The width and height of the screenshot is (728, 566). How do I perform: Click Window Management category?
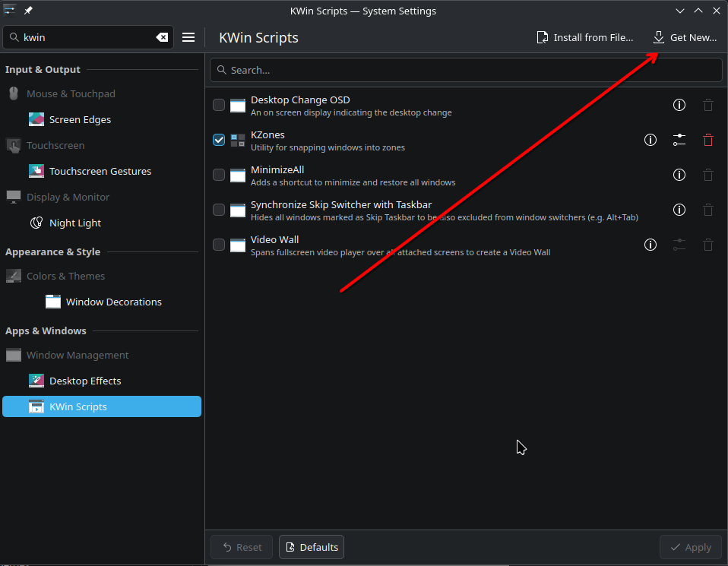point(102,355)
